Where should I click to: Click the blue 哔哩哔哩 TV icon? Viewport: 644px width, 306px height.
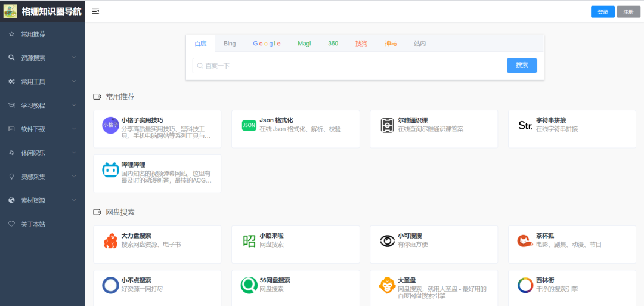[110, 170]
